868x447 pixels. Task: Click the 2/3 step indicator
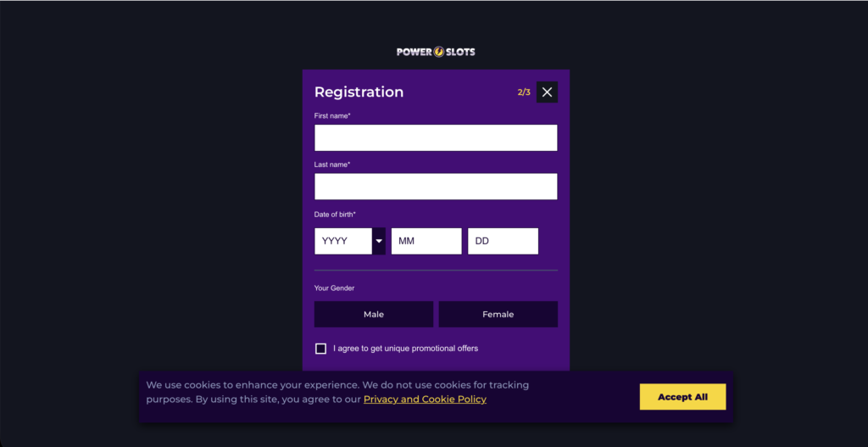[524, 92]
